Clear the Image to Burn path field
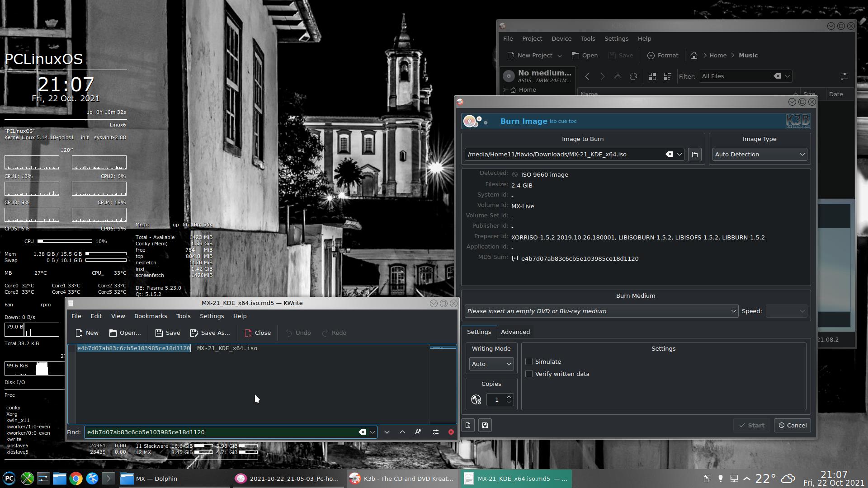The height and width of the screenshot is (488, 868). point(669,155)
